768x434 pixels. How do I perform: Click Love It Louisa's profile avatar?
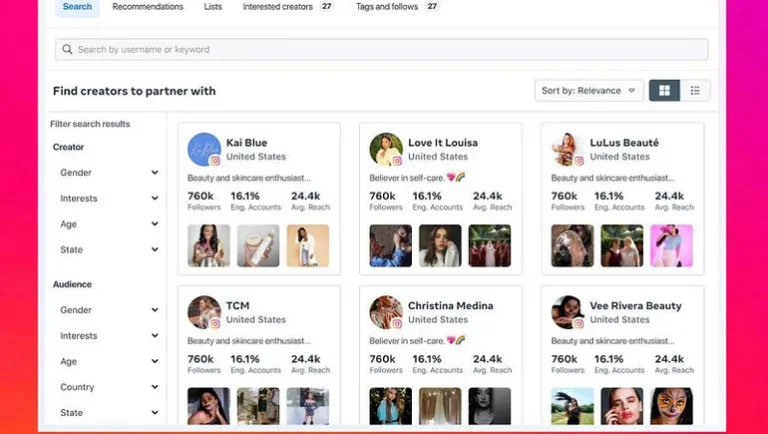click(386, 149)
